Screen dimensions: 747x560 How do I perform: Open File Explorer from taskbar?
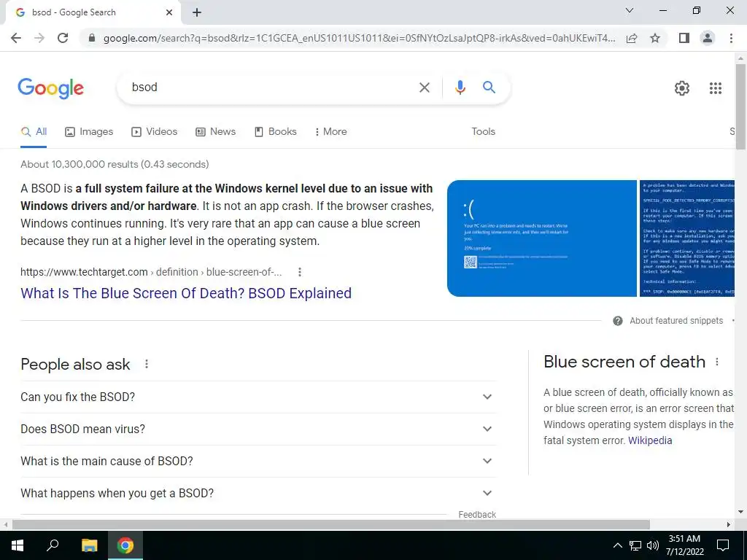pos(89,545)
